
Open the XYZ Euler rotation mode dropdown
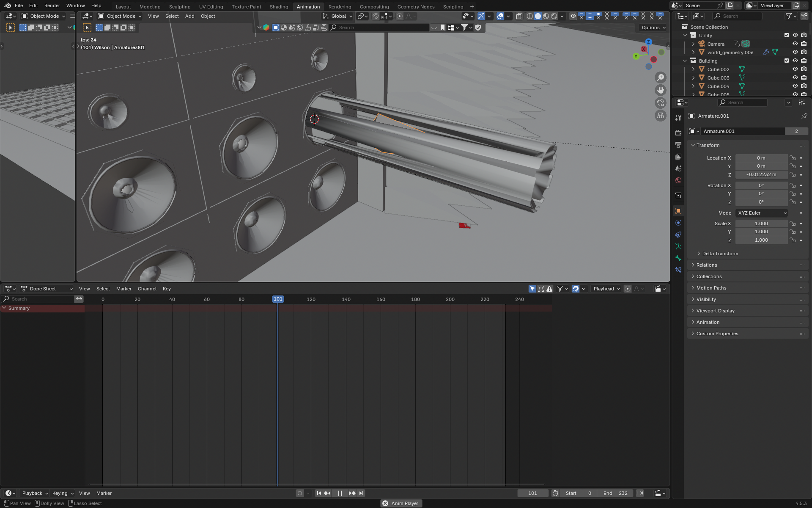pyautogui.click(x=762, y=213)
